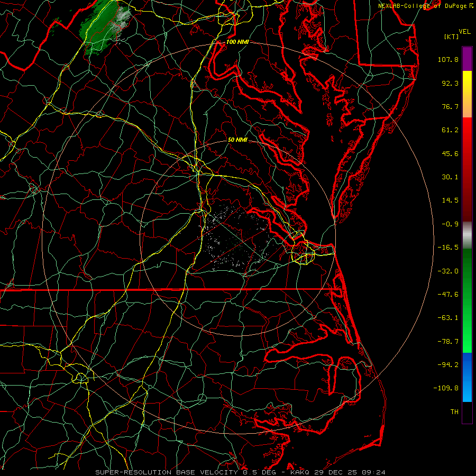Click the black TH box on color bar
Viewport: 476px width, 476px height.
point(467,412)
